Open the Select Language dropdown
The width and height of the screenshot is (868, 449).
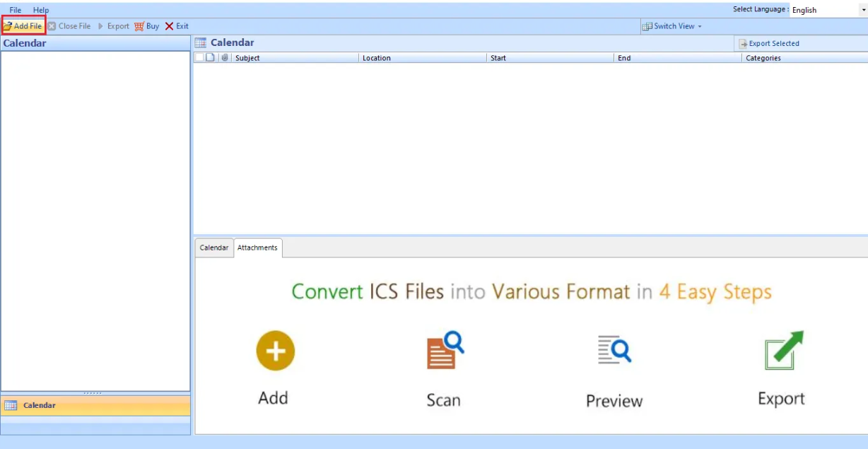tap(828, 10)
